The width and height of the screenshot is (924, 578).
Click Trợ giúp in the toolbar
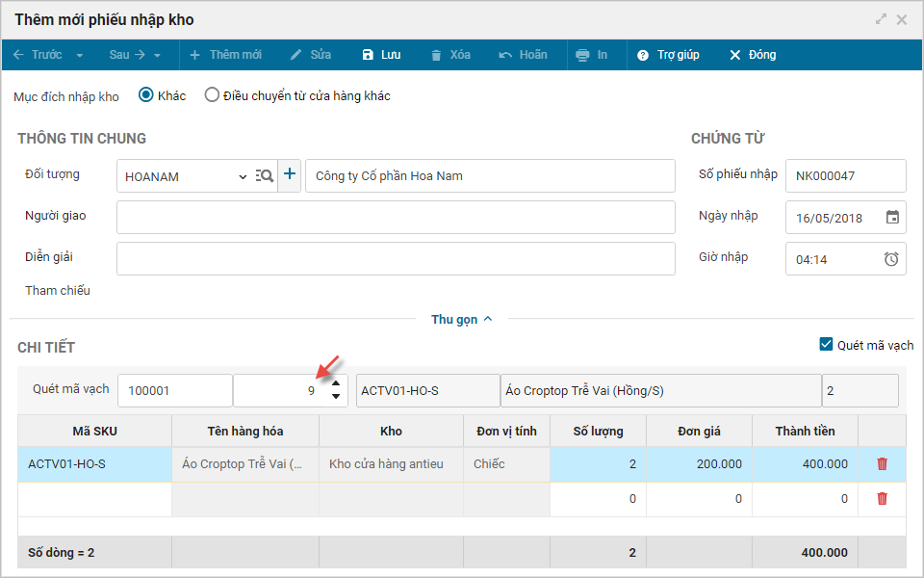[x=668, y=55]
